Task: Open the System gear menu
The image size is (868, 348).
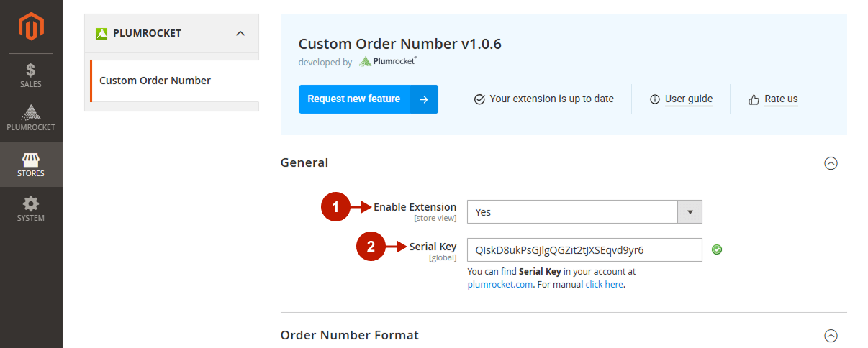Action: pyautogui.click(x=31, y=209)
